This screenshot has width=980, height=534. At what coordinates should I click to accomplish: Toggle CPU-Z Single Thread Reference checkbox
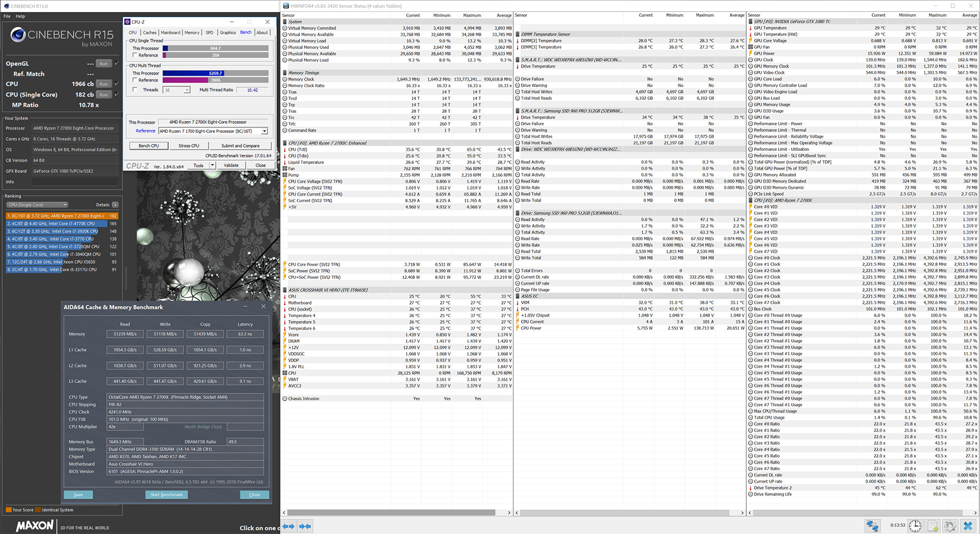pos(134,55)
